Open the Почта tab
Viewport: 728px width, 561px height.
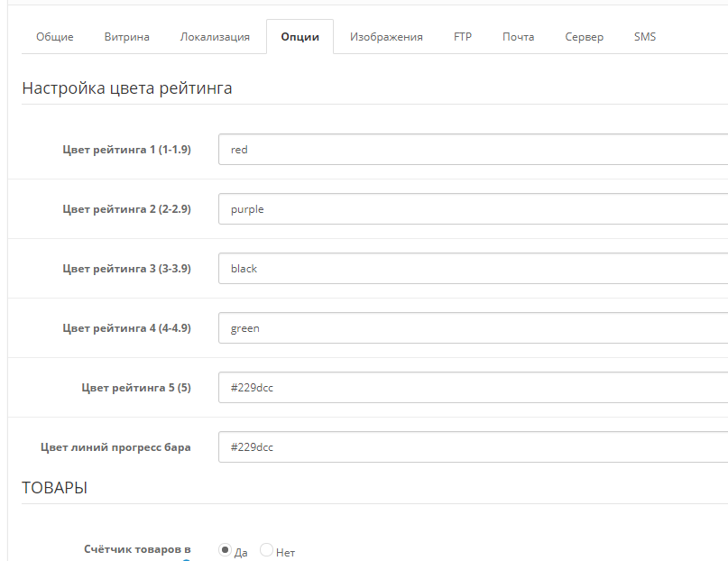[518, 37]
